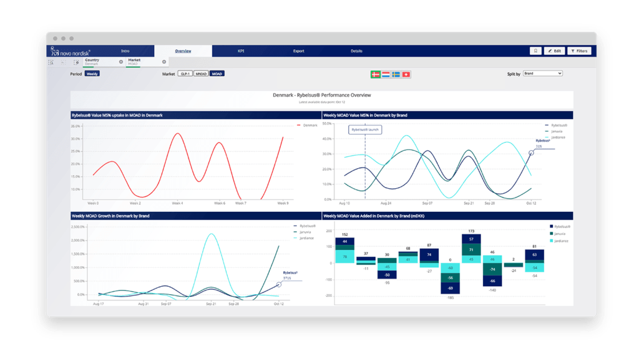Click the Novo Nordisk logo
The height and width of the screenshot is (364, 639).
[x=70, y=51]
